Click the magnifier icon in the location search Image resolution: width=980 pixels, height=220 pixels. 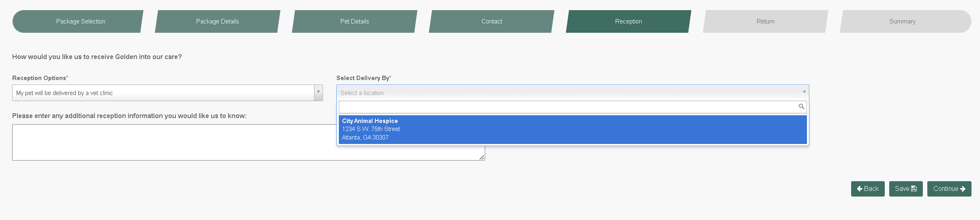pos(801,107)
